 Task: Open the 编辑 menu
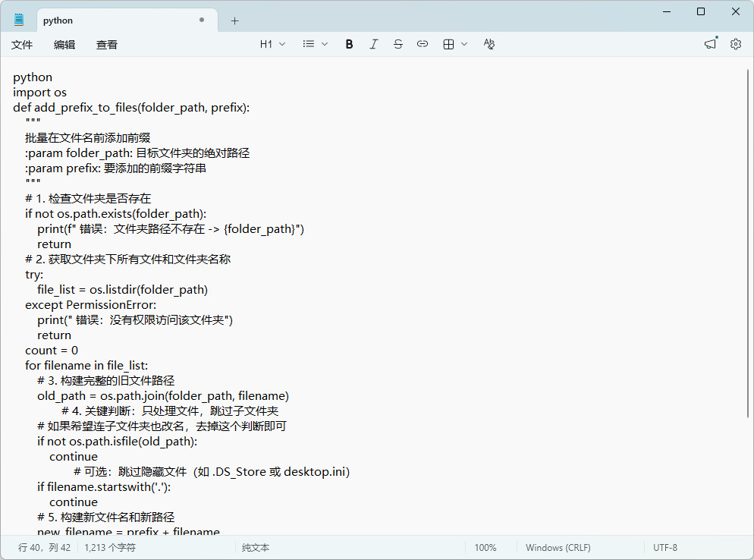tap(64, 45)
